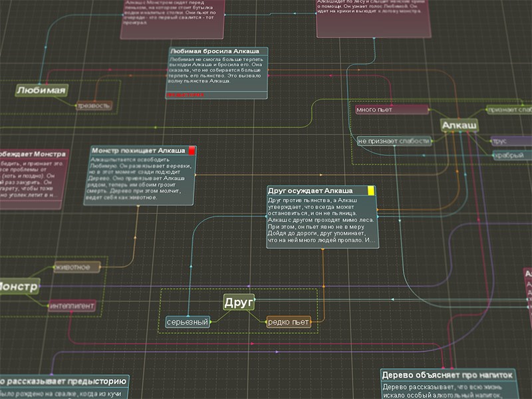Select the не признает слабости tag
The image size is (532, 399).
[394, 141]
